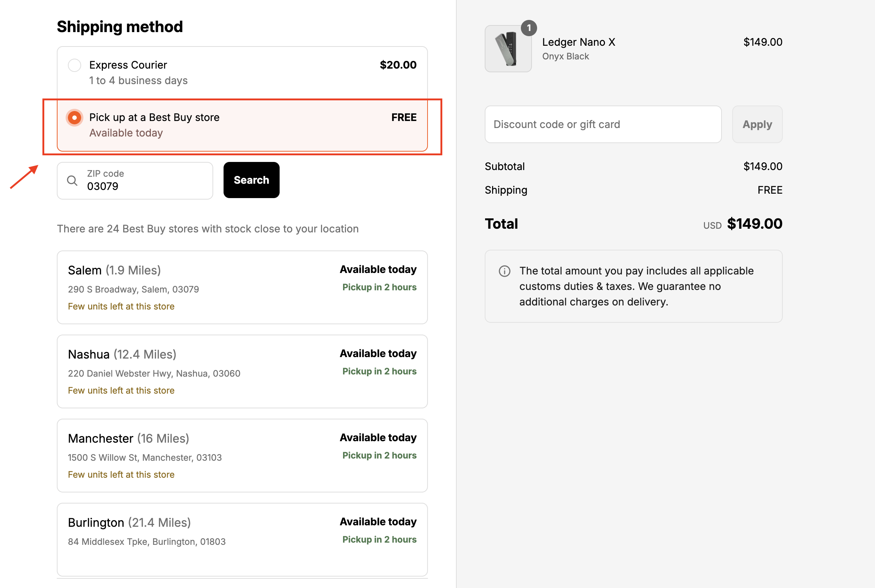Image resolution: width=875 pixels, height=588 pixels.
Task: Click the magnifying glass icon in ZIP field
Action: pyautogui.click(x=72, y=180)
